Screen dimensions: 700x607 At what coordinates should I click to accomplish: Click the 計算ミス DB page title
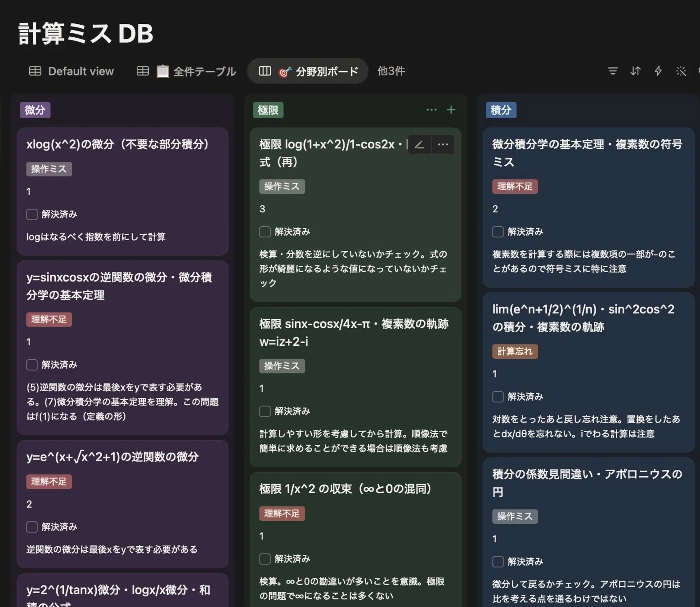click(x=86, y=34)
